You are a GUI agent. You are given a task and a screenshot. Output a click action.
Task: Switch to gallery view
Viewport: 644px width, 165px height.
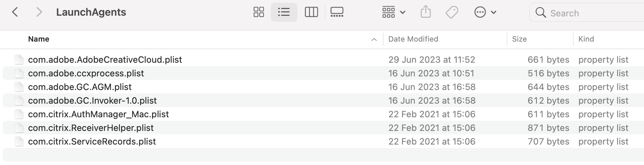pyautogui.click(x=337, y=12)
